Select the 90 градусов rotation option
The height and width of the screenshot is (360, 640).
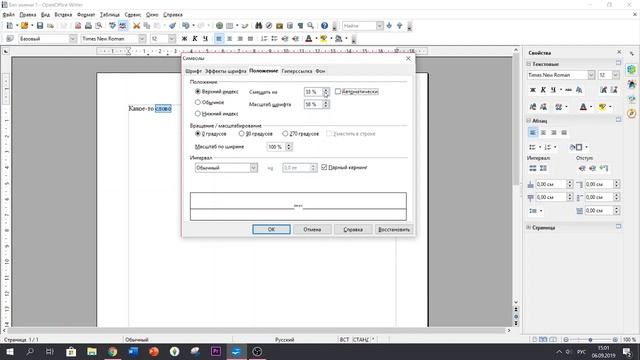point(241,133)
